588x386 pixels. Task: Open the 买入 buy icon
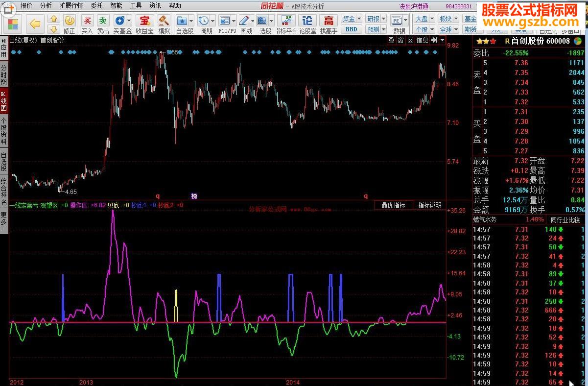[87, 21]
